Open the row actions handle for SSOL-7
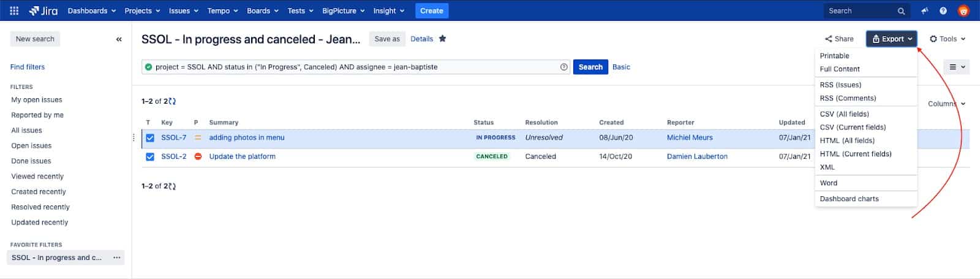 134,137
